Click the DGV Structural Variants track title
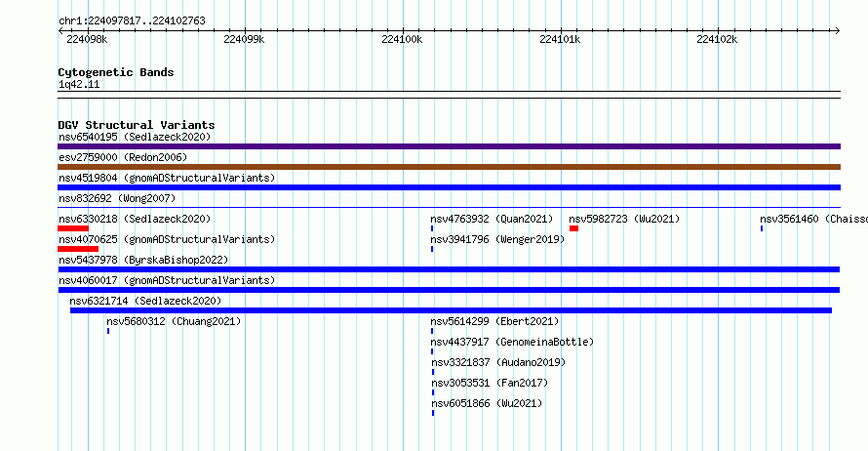 tap(137, 125)
